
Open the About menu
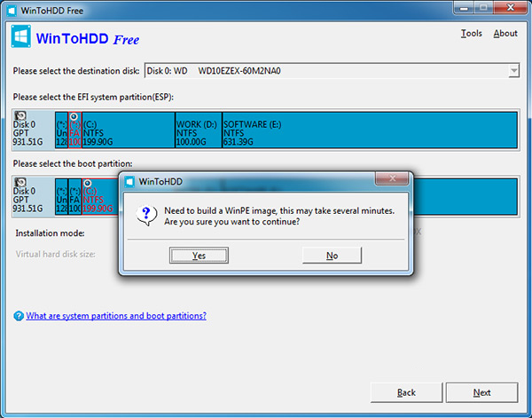(x=505, y=33)
